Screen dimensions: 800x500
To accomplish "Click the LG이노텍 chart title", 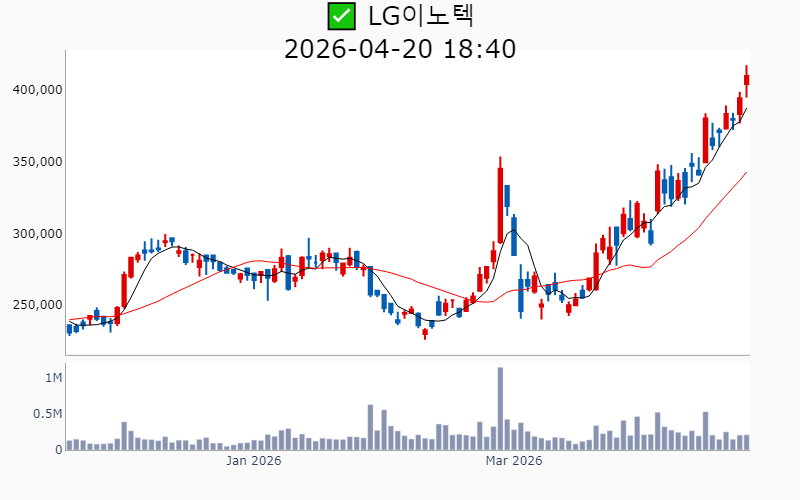I will (x=420, y=16).
